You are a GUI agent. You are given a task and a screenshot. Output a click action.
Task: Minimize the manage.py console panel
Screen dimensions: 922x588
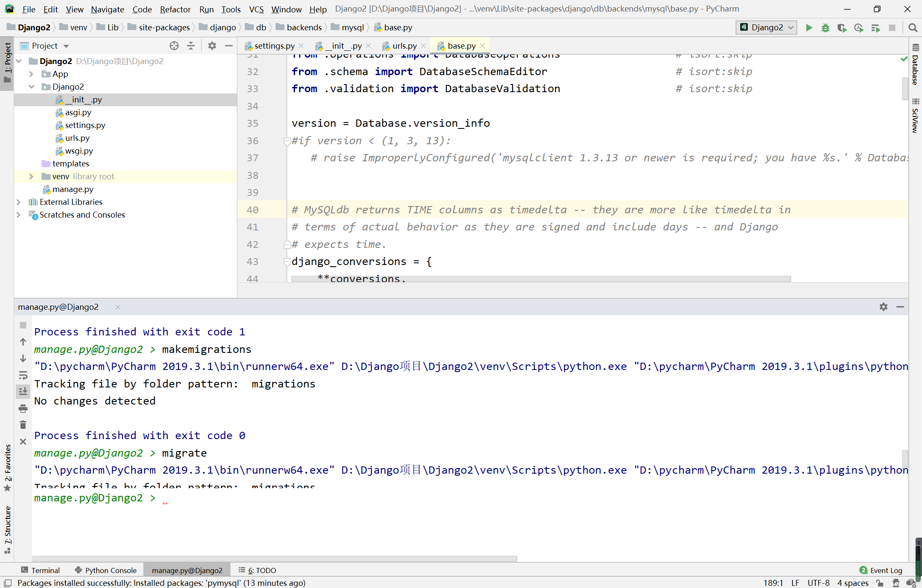(900, 307)
